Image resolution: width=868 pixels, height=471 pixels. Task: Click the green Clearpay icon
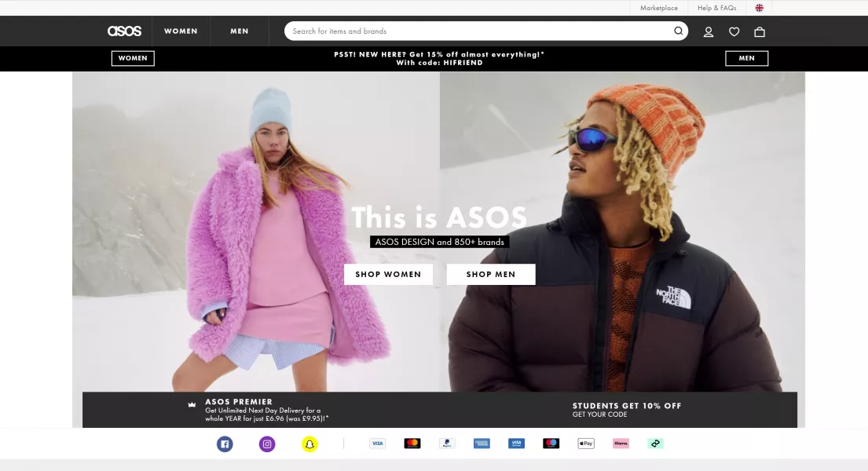pyautogui.click(x=655, y=444)
